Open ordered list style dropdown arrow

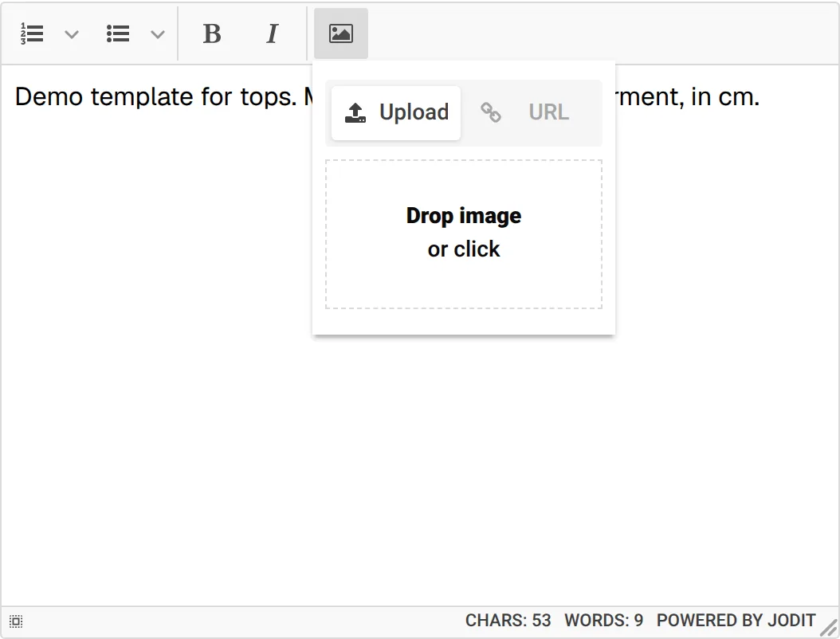(x=72, y=34)
